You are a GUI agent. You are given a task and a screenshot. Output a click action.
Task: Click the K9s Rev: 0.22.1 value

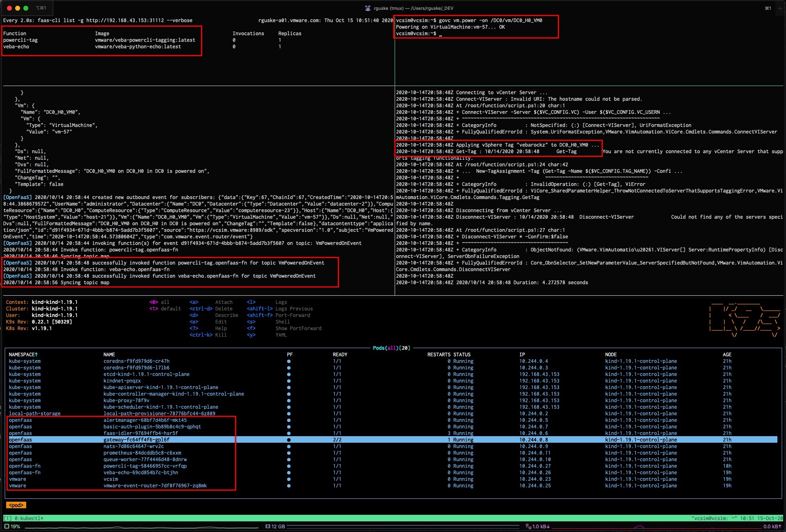click(52, 322)
